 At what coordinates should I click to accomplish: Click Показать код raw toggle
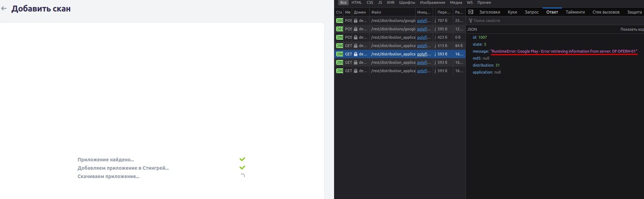631,29
